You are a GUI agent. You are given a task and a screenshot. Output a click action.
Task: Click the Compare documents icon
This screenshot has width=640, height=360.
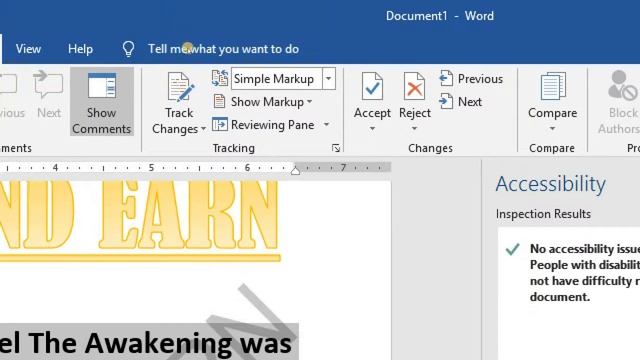553,86
